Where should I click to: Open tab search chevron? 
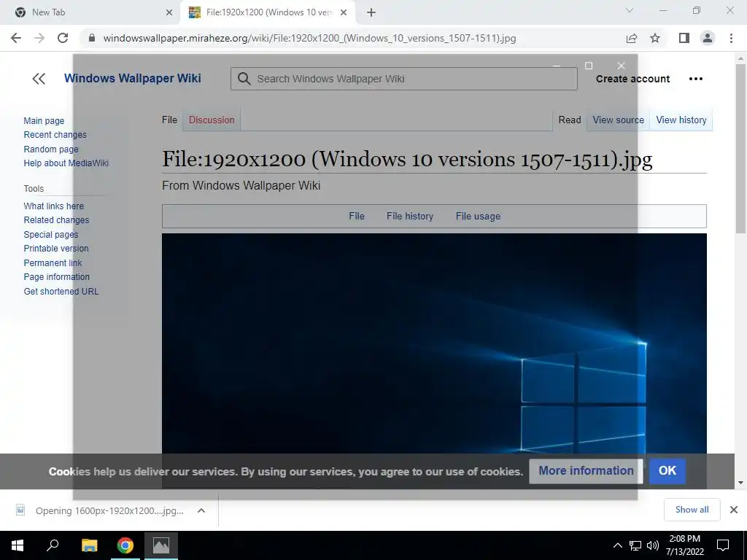coord(630,10)
